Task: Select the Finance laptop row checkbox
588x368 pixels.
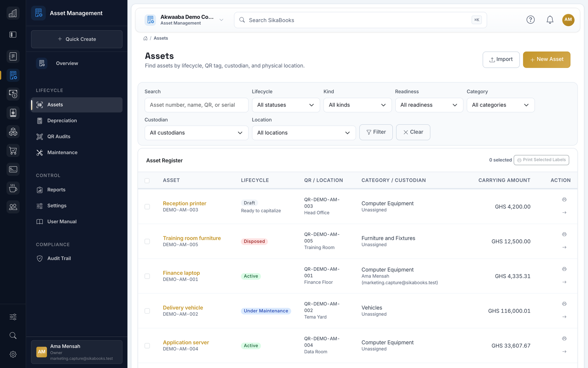Action: pyautogui.click(x=147, y=276)
